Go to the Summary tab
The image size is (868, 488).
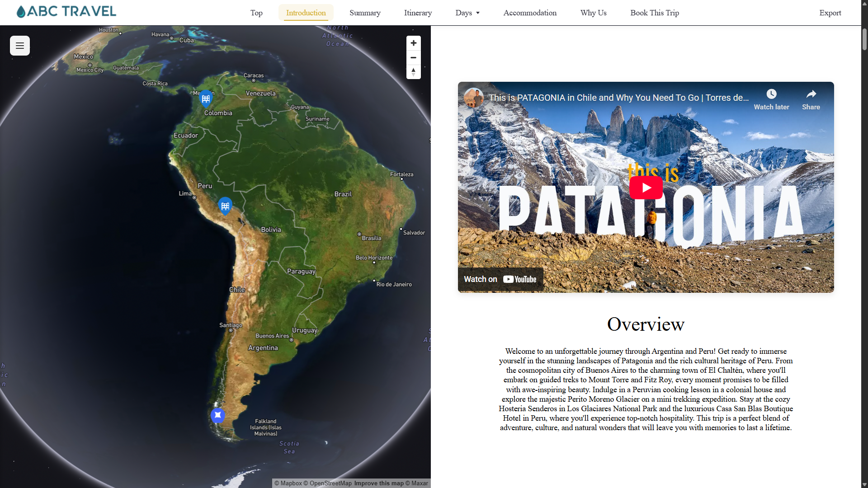365,13
